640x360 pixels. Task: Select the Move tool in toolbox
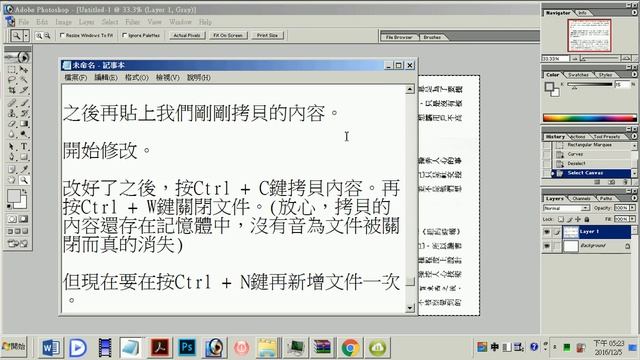tap(24, 70)
